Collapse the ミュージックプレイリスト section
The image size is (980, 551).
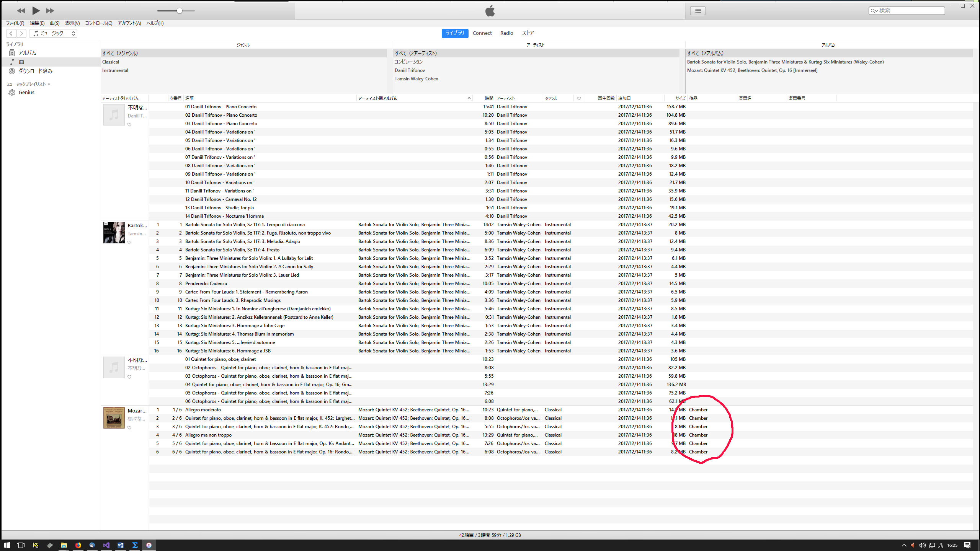click(x=49, y=84)
